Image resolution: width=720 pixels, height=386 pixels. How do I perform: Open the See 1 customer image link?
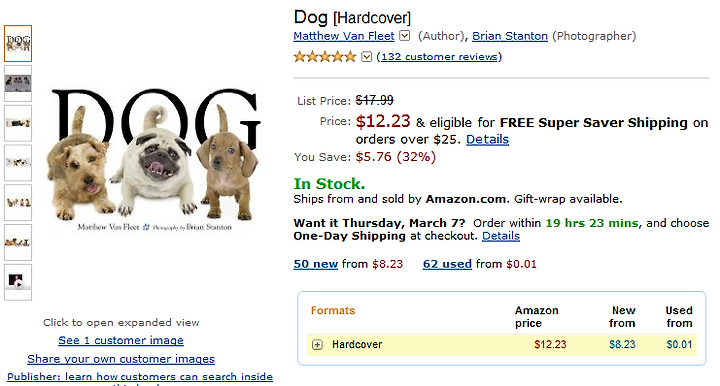(121, 341)
